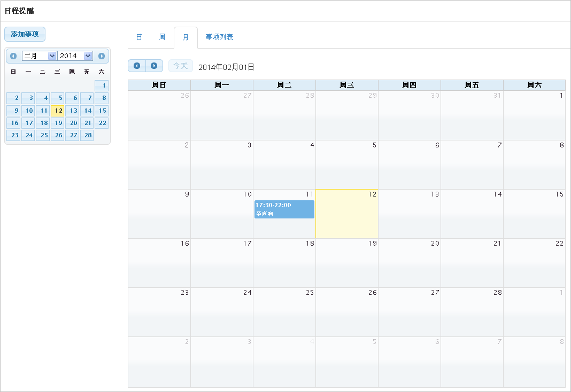
Task: Switch to the 日 day view tab
Action: point(139,37)
